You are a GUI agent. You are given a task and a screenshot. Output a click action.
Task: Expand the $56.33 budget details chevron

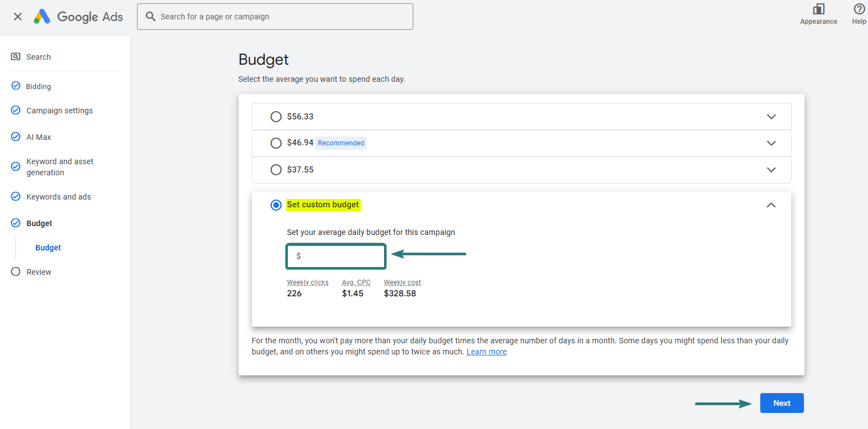[x=771, y=117]
